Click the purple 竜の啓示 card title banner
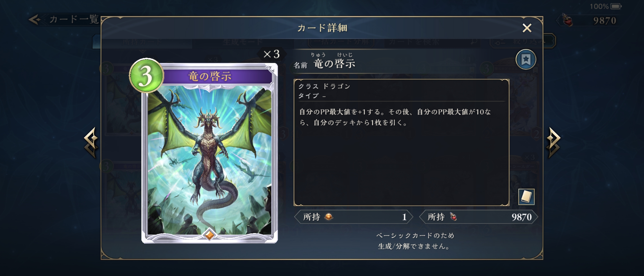644x276 pixels. pos(217,76)
